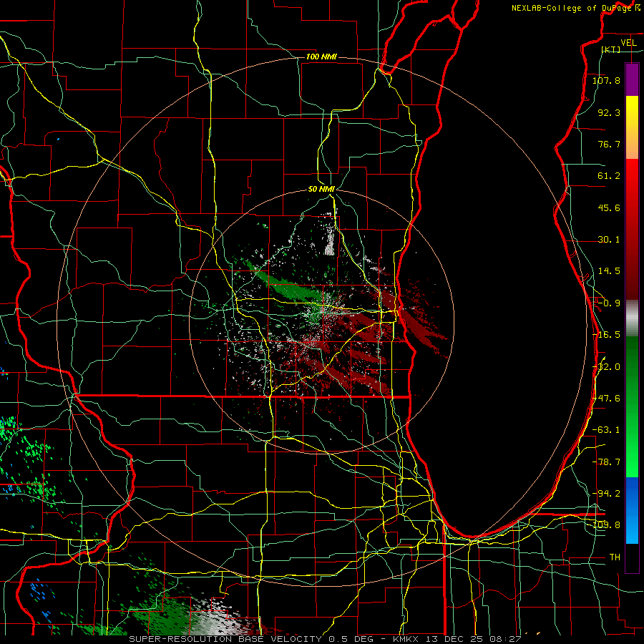Click the -0.9 velocity scale value

pos(609,303)
